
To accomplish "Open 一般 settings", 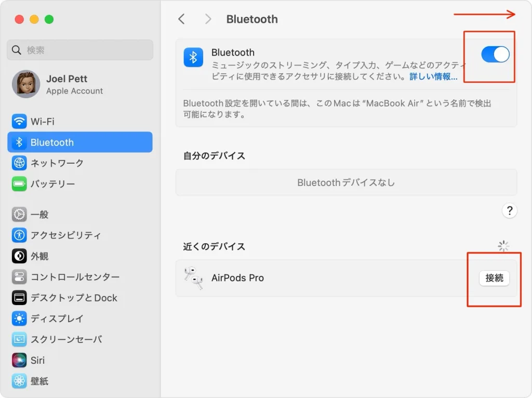I will click(x=80, y=215).
